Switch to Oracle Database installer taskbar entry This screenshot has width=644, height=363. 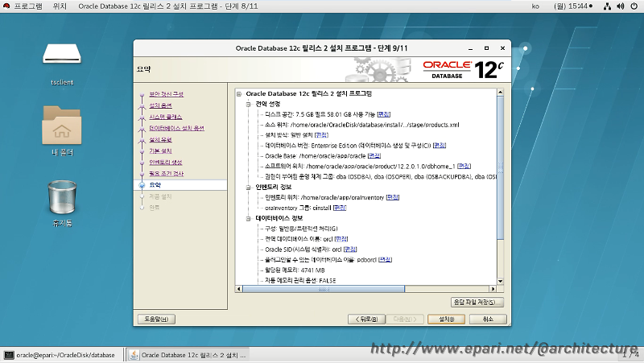[188, 355]
